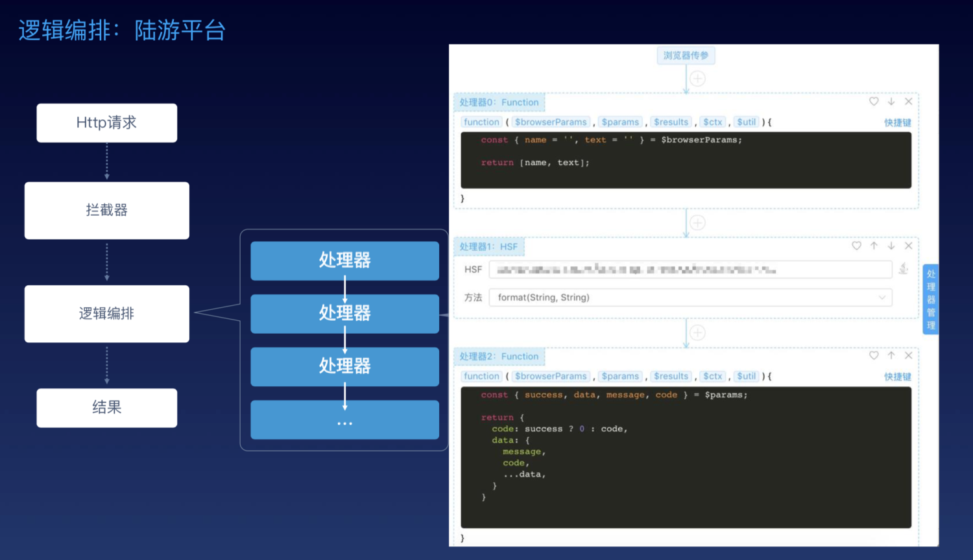Screen dimensions: 973x560
Task: Select the Http请求 box in flow diagram
Action: (x=107, y=122)
